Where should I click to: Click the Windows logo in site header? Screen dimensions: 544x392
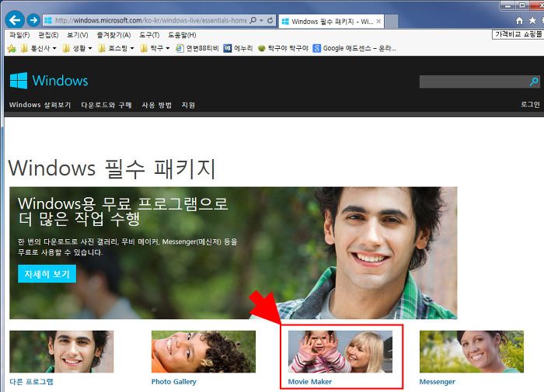click(49, 81)
